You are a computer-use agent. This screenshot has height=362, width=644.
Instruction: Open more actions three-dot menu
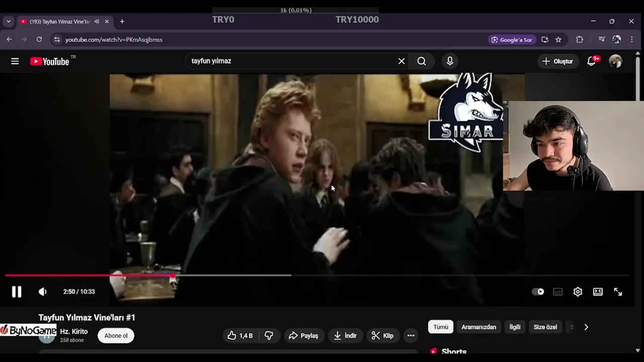coord(411,335)
